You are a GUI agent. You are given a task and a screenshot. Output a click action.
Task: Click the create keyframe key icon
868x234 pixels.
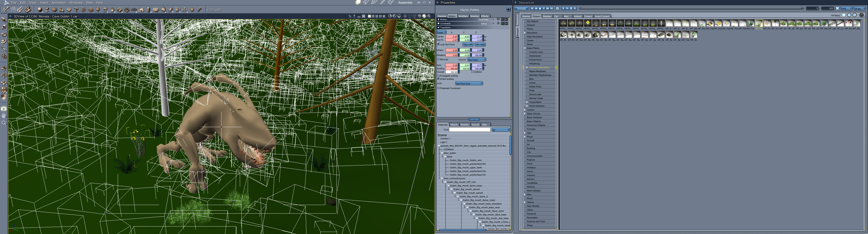[567, 8]
